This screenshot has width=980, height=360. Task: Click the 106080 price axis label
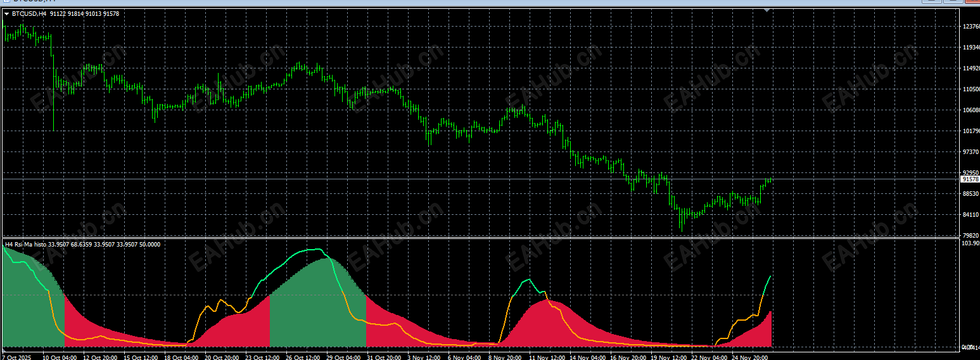(971, 110)
